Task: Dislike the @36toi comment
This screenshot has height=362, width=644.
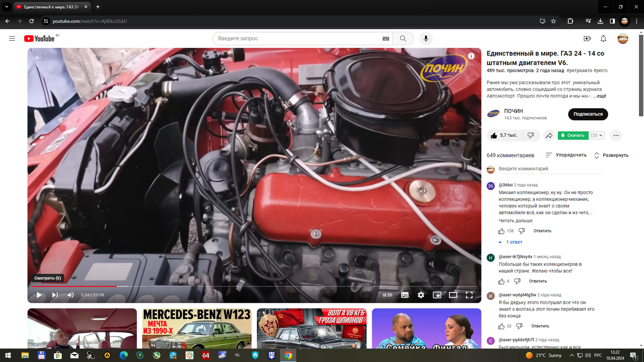Action: (x=521, y=231)
